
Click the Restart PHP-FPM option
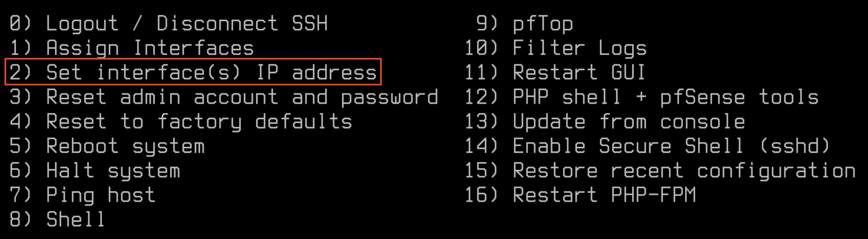tap(604, 195)
